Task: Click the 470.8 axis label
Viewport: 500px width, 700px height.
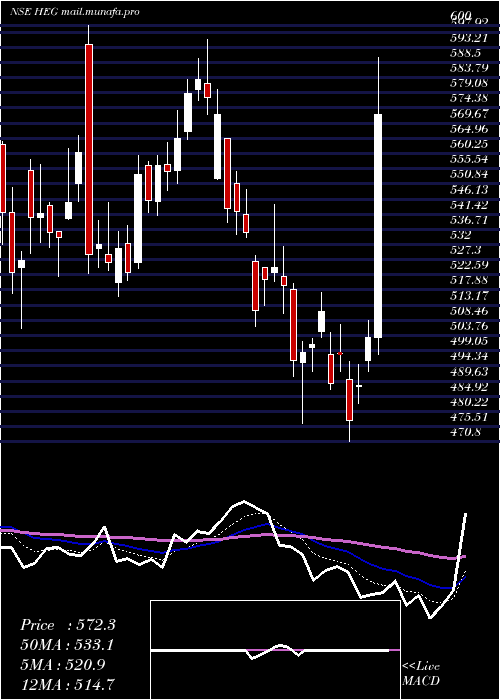Action: [x=465, y=432]
